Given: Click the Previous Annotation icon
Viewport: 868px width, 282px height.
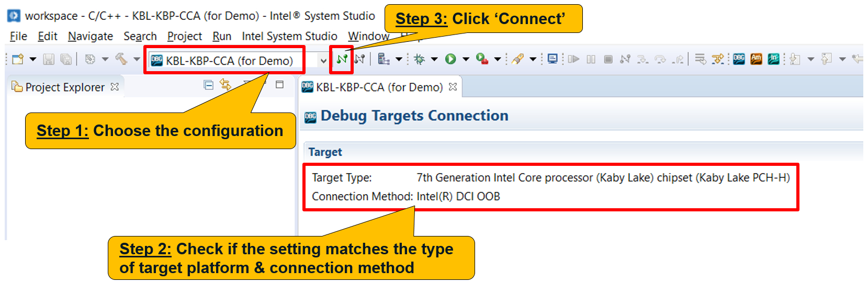Looking at the screenshot, I should click(x=826, y=59).
